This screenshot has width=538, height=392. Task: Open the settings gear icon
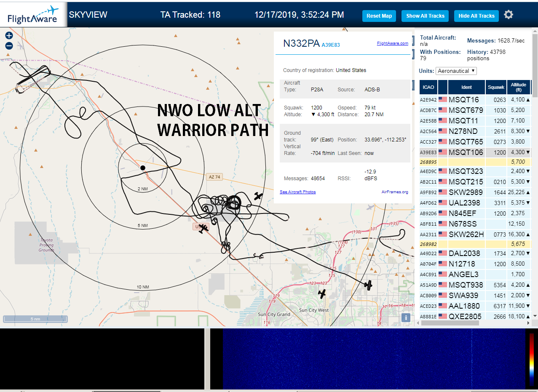[x=509, y=15]
